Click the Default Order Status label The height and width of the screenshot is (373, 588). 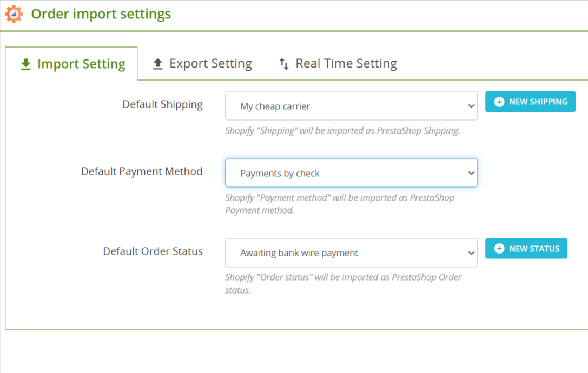click(153, 251)
